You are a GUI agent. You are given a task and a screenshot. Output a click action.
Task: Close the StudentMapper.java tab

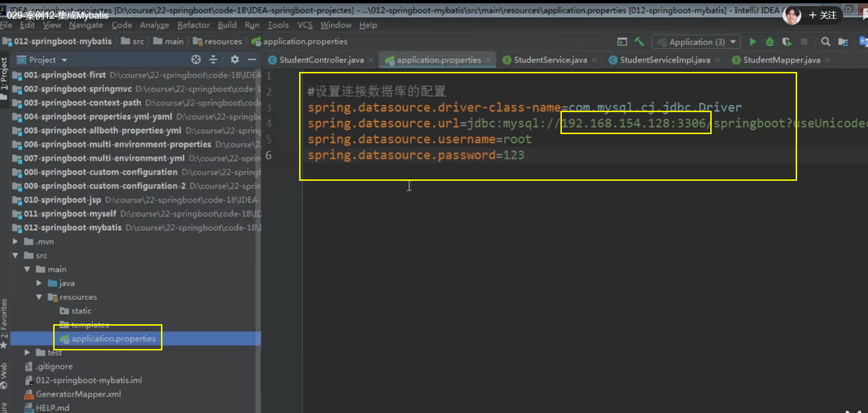tap(827, 60)
